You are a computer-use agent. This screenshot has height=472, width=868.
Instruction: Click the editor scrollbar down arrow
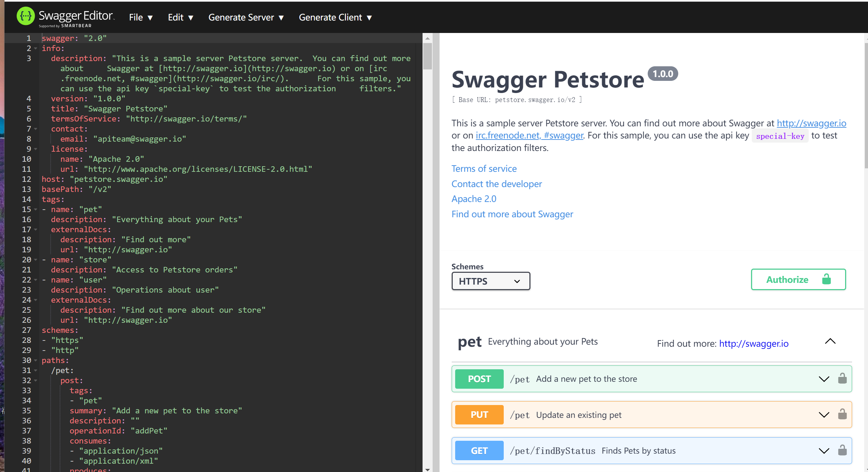(x=427, y=469)
